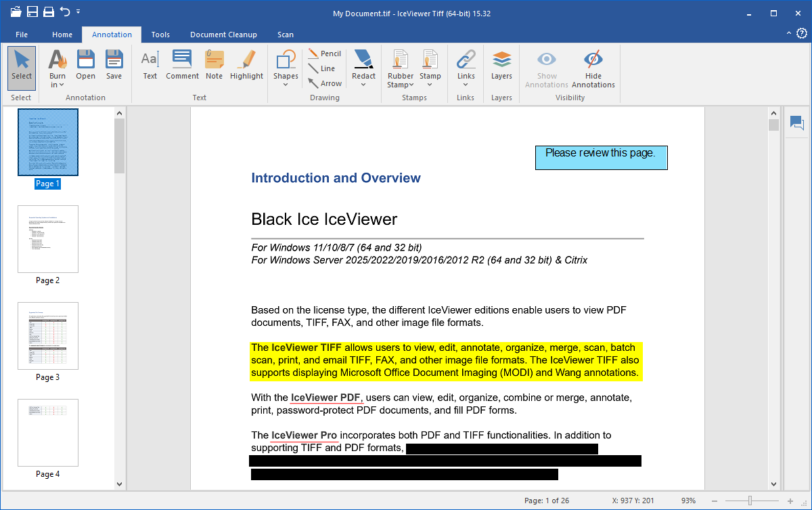
Task: Pick the Highlight tool
Action: [246, 65]
